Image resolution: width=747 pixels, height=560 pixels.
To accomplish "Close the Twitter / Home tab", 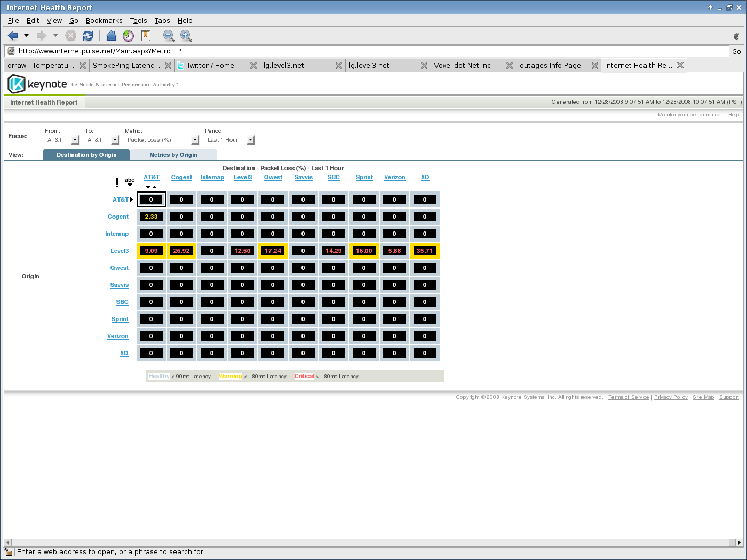I will click(253, 66).
